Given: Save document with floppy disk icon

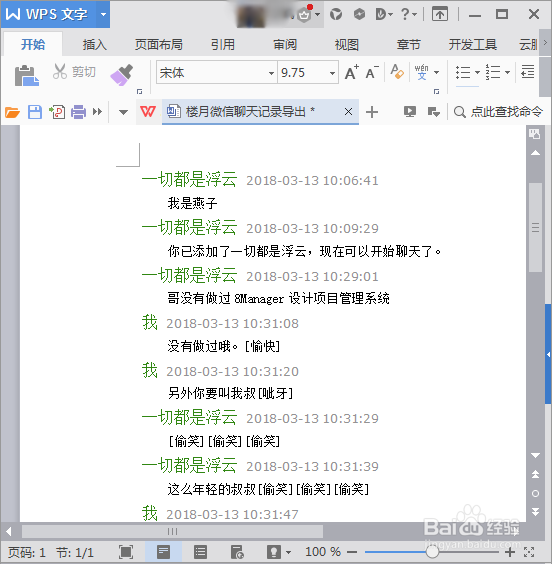Looking at the screenshot, I should (x=35, y=112).
